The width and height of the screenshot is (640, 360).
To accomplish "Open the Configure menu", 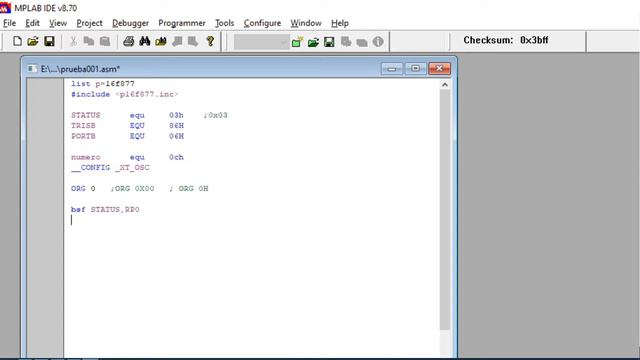I will [x=262, y=23].
